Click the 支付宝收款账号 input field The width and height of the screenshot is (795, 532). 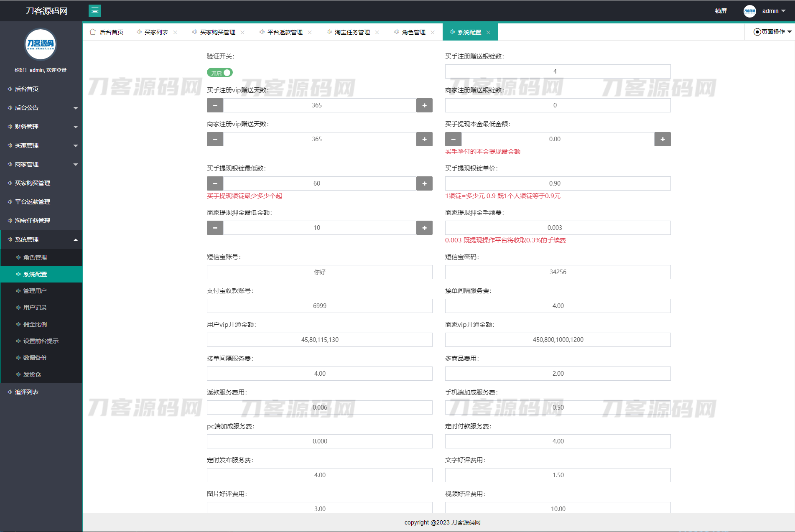pyautogui.click(x=319, y=306)
